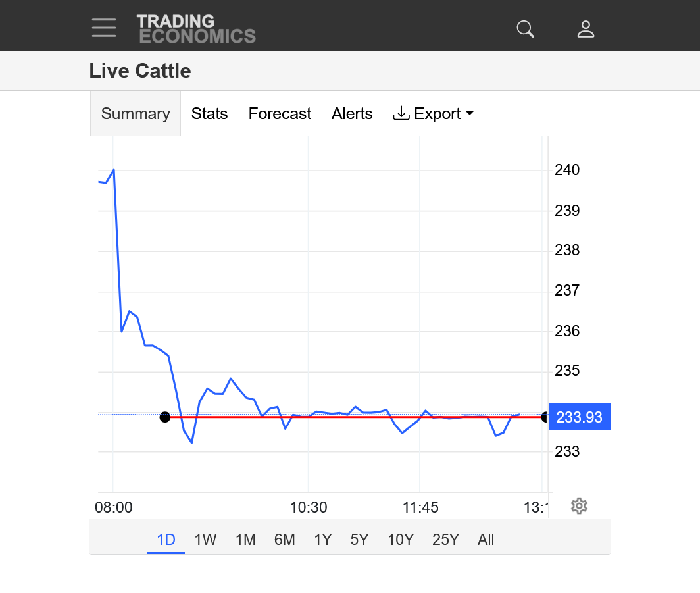The image size is (700, 593).
Task: Select the 1D time range
Action: 166,540
